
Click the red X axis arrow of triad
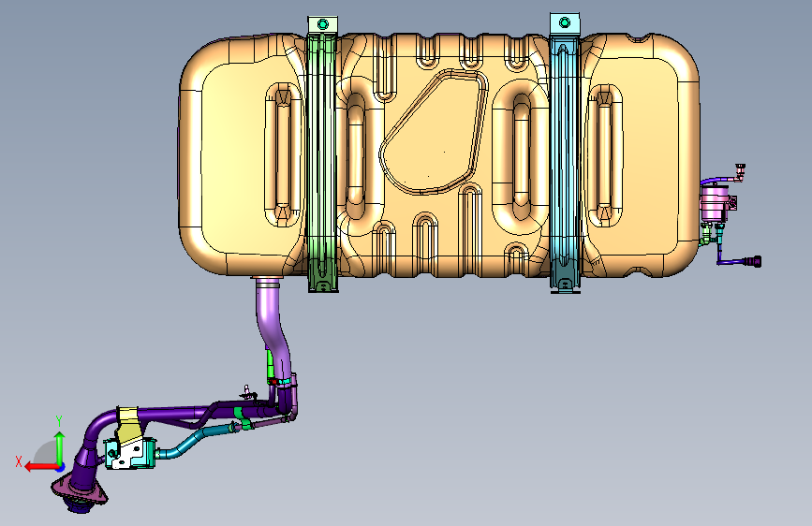pos(40,467)
